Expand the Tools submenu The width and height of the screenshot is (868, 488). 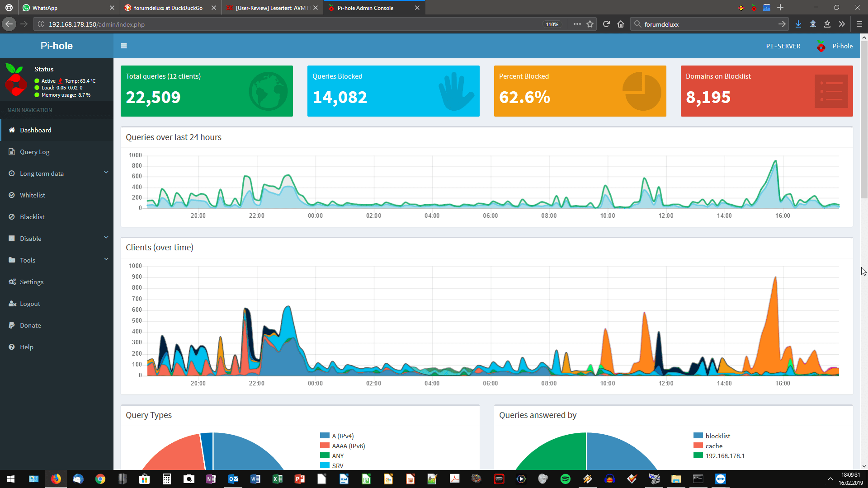57,260
